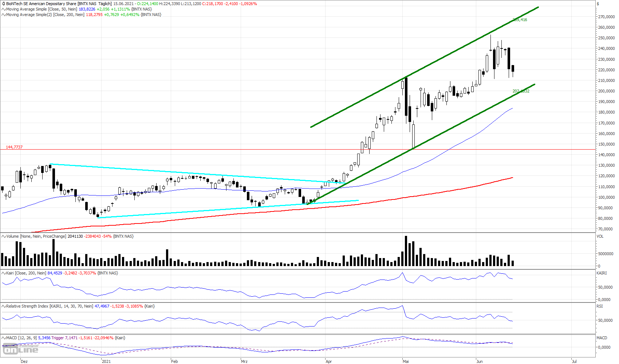Select the BioNTech SE American Depositary Share title
This screenshot has width=619, height=364.
coord(41,4)
